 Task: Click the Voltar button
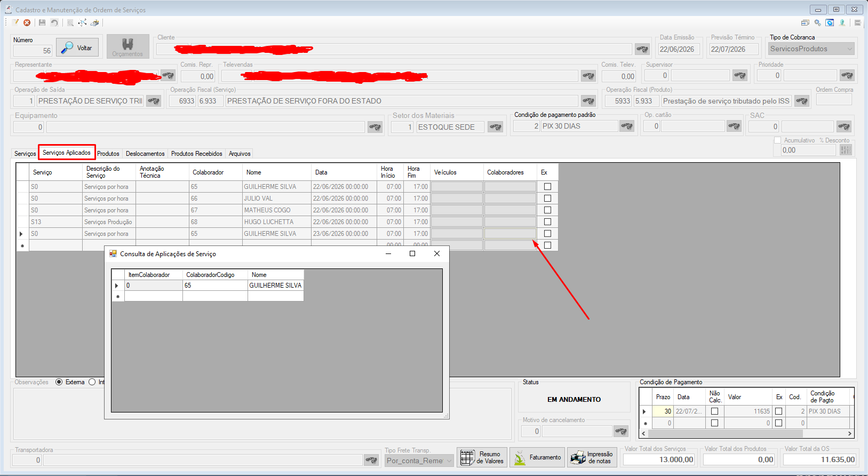[x=78, y=47]
